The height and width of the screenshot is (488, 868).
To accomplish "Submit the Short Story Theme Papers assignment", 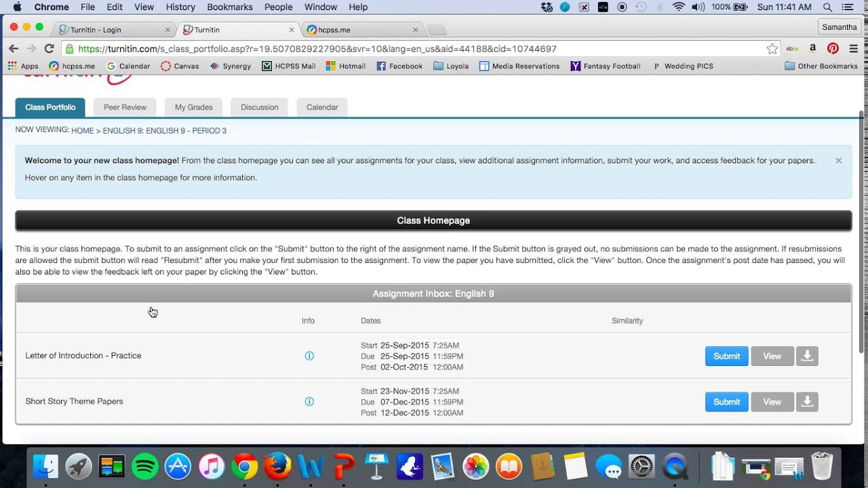I will click(x=726, y=401).
